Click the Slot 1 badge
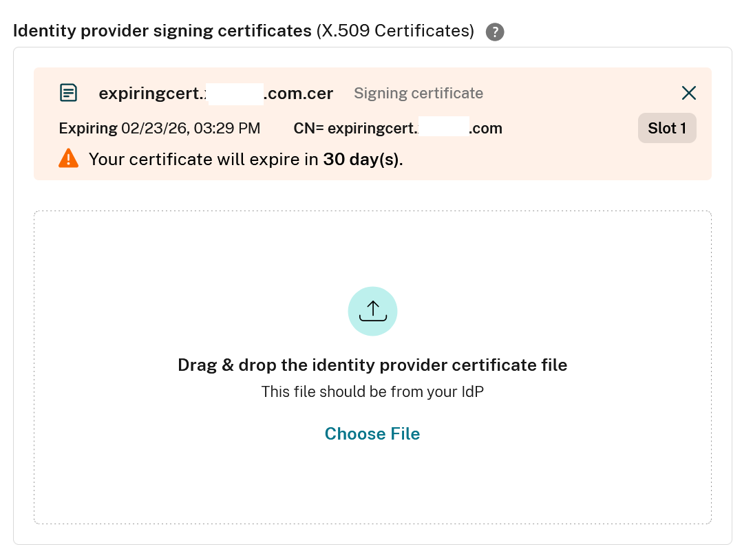742x560 pixels. coord(666,128)
